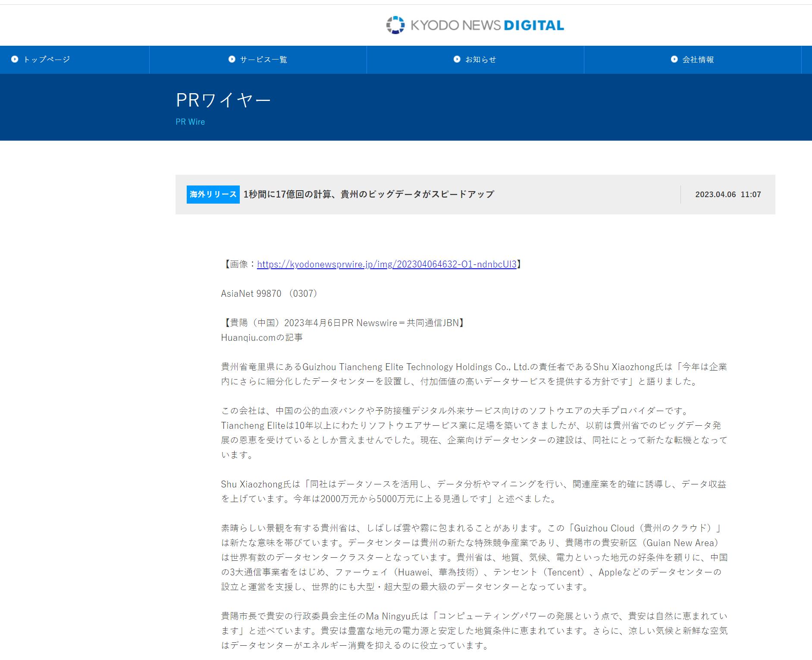Click the PRワイヤー page heading
Image resolution: width=812 pixels, height=660 pixels.
pyautogui.click(x=223, y=101)
